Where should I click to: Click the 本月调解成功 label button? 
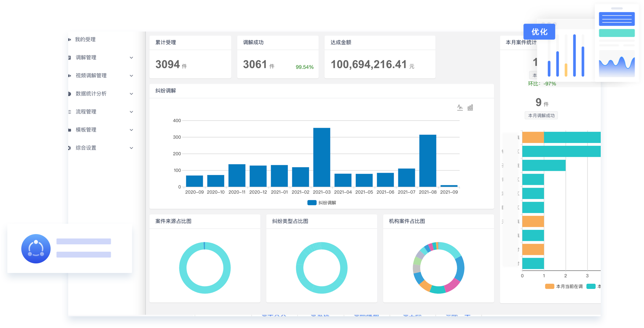pos(541,116)
